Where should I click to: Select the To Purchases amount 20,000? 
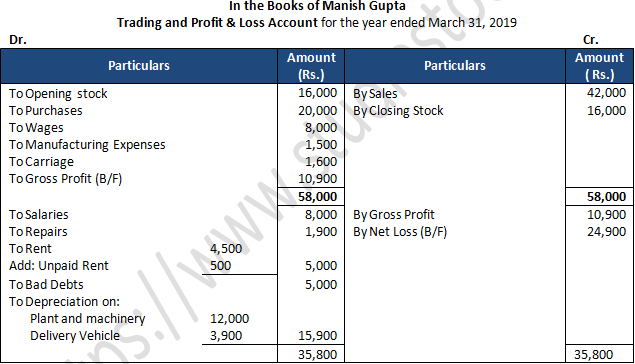[x=318, y=111]
